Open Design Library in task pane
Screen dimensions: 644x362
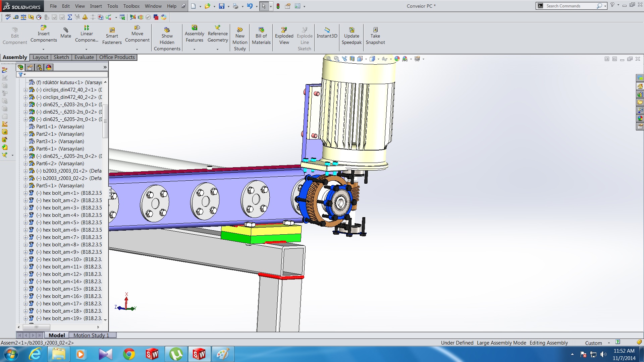click(640, 94)
